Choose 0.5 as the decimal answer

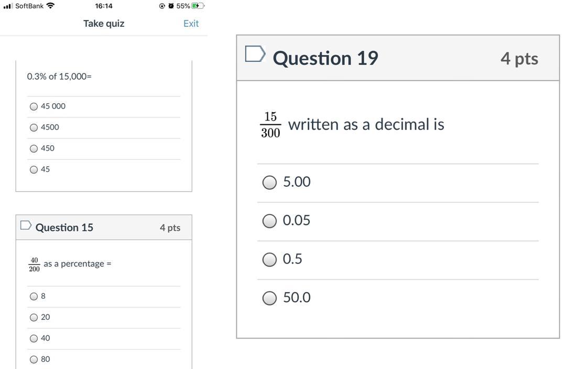click(269, 259)
